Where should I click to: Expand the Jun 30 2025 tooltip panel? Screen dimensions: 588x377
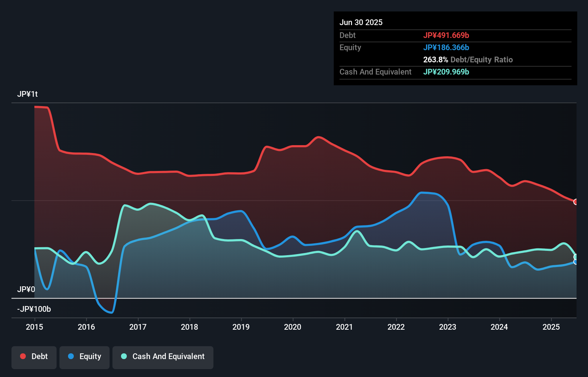(361, 22)
